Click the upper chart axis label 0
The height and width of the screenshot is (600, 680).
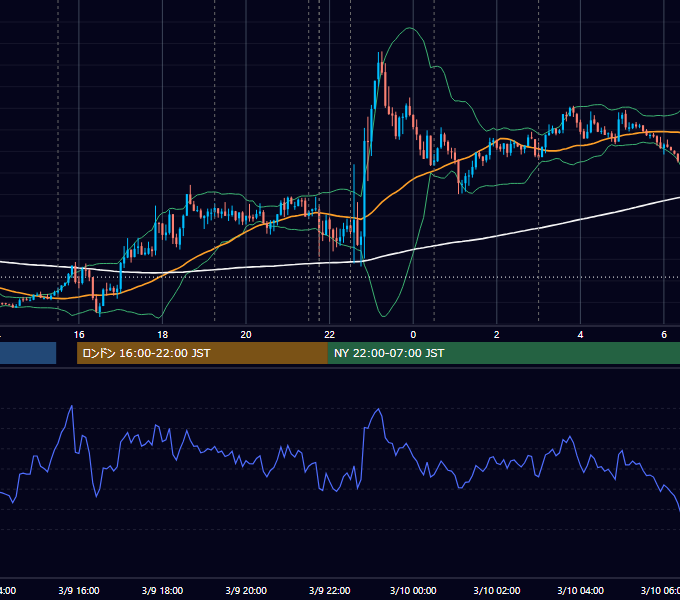click(x=413, y=335)
